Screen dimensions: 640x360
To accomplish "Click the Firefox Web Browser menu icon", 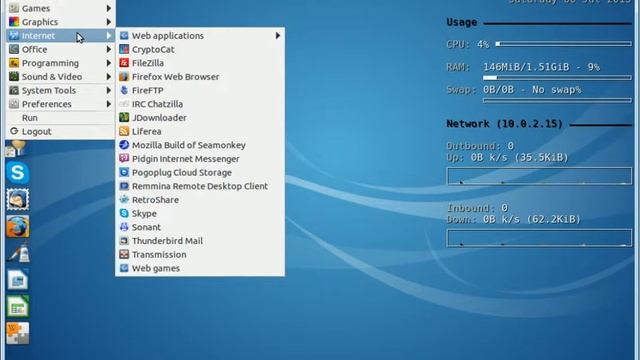I will tap(124, 77).
